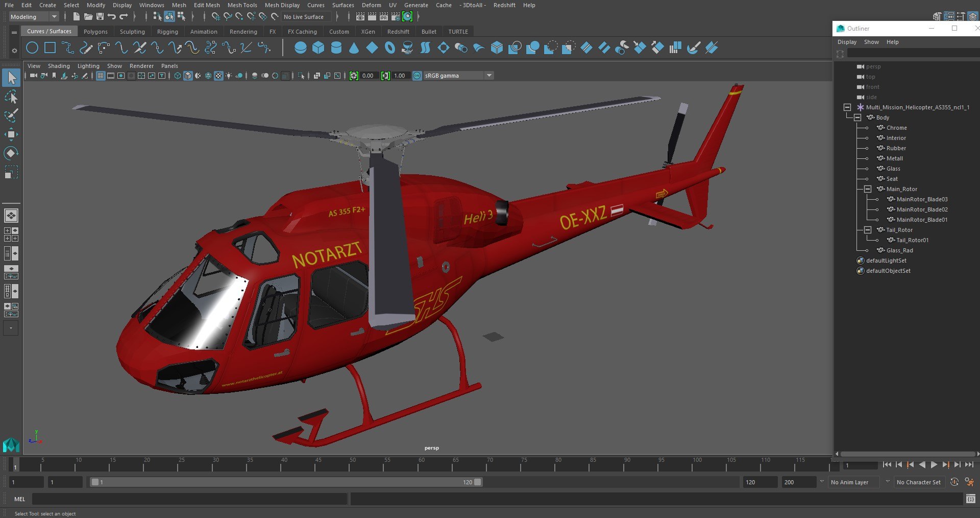
Task: Choose the Move tool in toolbox
Action: pyautogui.click(x=11, y=134)
